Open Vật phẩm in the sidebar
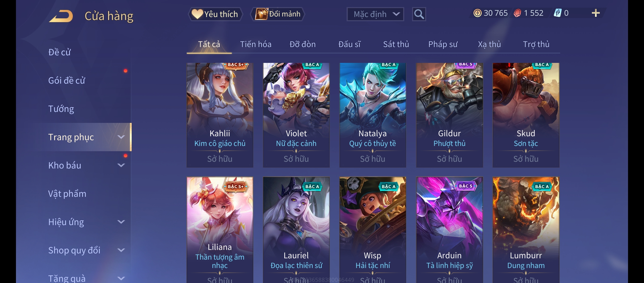The width and height of the screenshot is (644, 283). coord(67,194)
